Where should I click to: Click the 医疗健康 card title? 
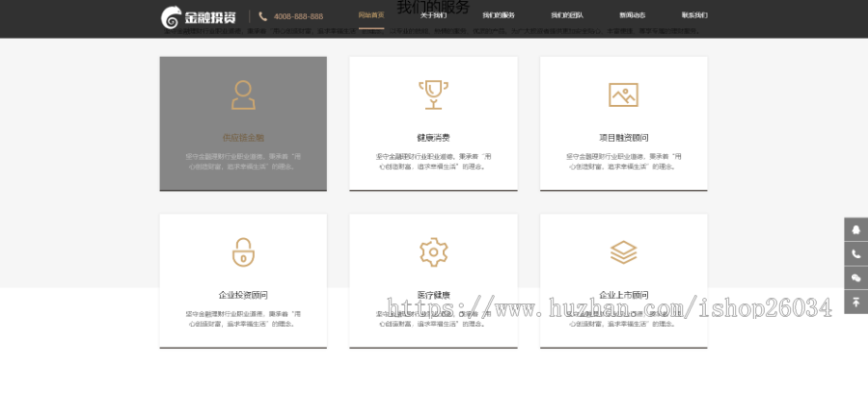433,296
